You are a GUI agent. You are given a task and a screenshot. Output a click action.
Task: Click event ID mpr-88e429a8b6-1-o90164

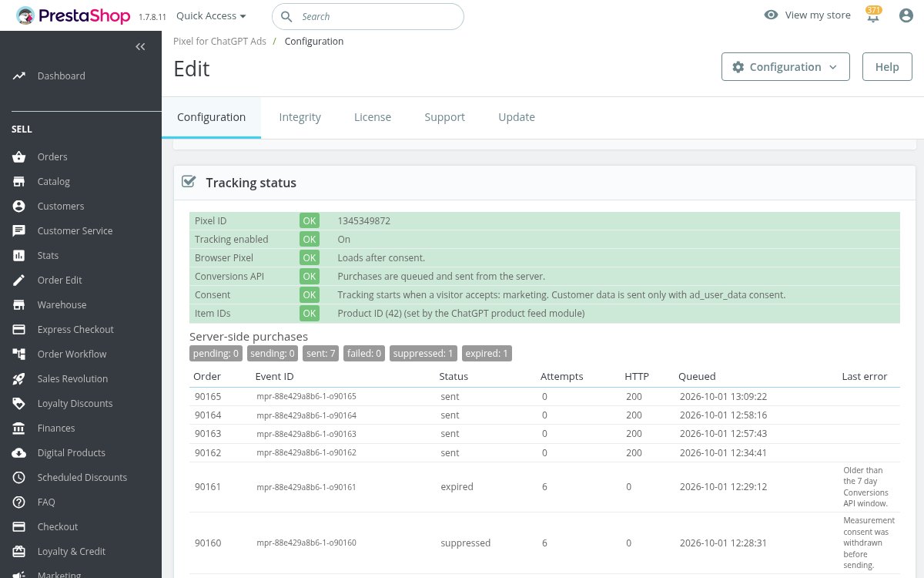[x=306, y=415]
